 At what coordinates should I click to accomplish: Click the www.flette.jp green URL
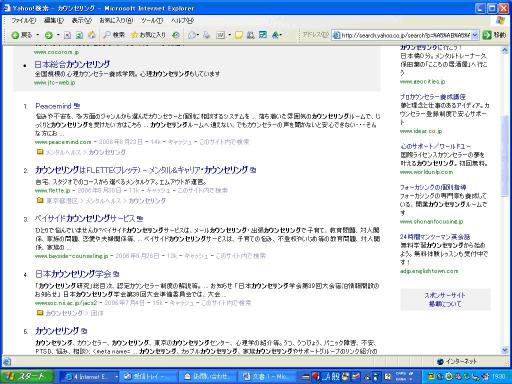[x=52, y=190]
